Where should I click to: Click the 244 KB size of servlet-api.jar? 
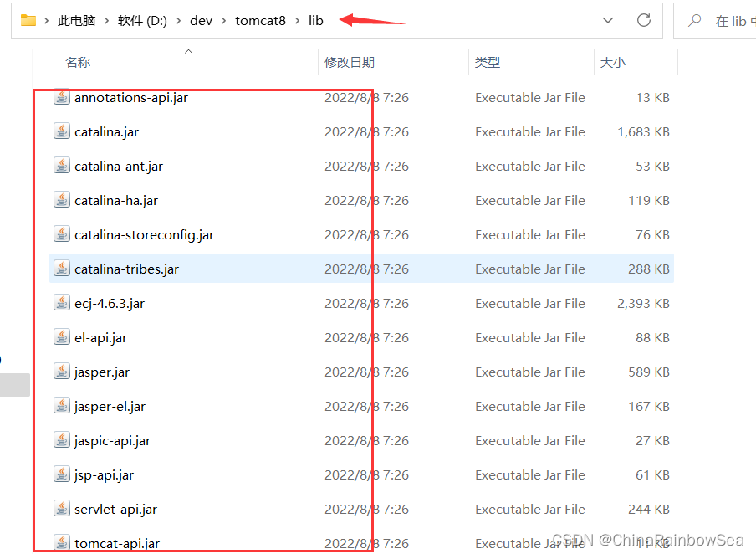[649, 509]
